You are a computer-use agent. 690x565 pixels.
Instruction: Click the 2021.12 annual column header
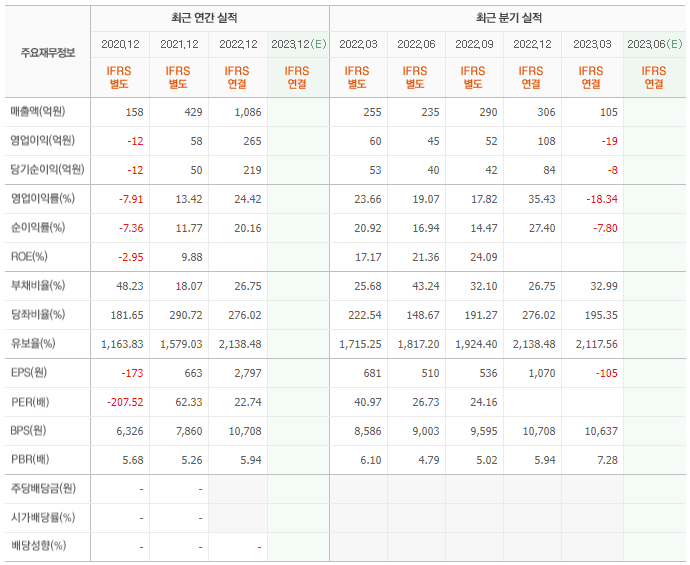click(x=179, y=44)
